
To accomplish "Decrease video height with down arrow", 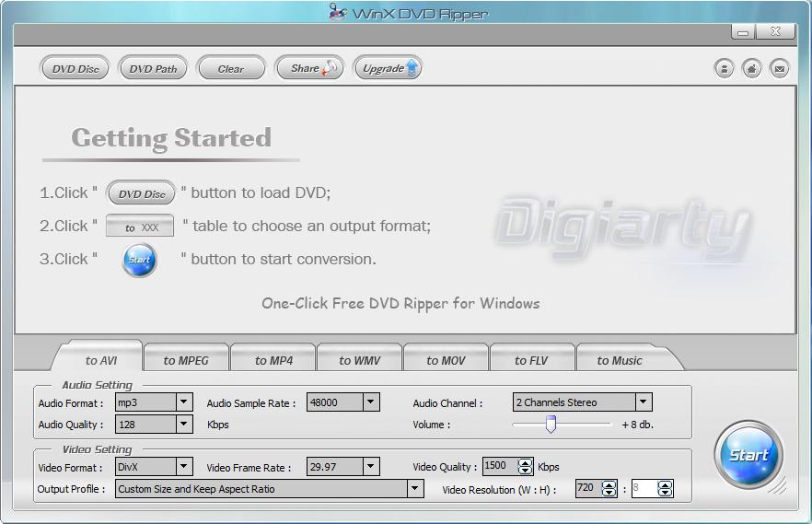I will pos(665,492).
